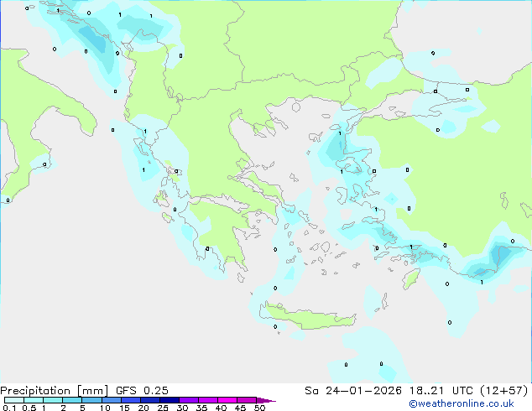The height and width of the screenshot is (411, 532).
Task: Click the '15' legend scale label
Action: click(x=124, y=408)
